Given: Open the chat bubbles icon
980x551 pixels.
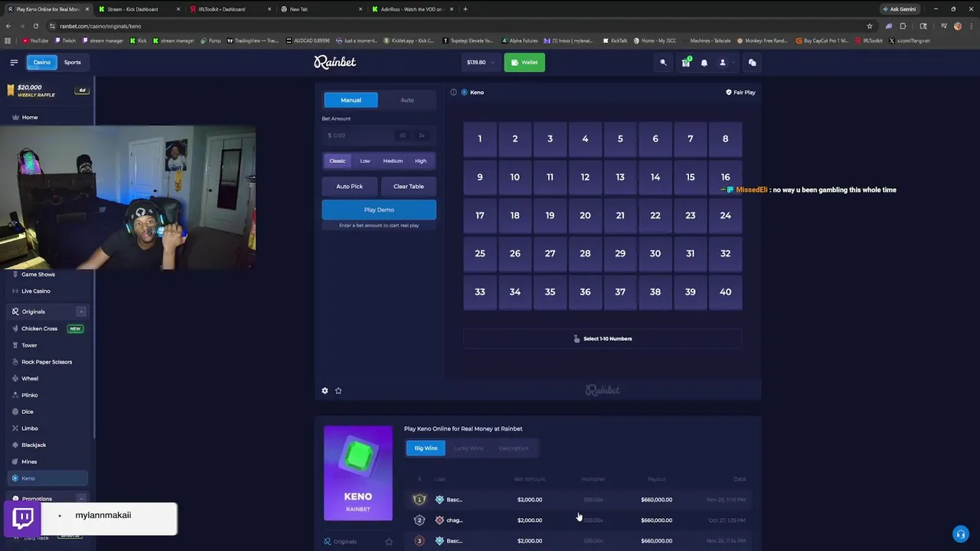Looking at the screenshot, I should click(x=752, y=63).
